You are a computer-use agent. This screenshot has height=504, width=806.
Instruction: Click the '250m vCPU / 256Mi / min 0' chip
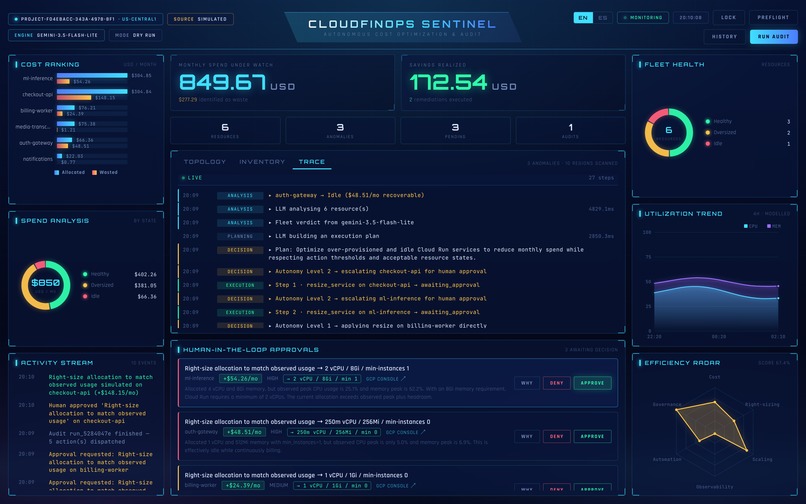[334, 433]
